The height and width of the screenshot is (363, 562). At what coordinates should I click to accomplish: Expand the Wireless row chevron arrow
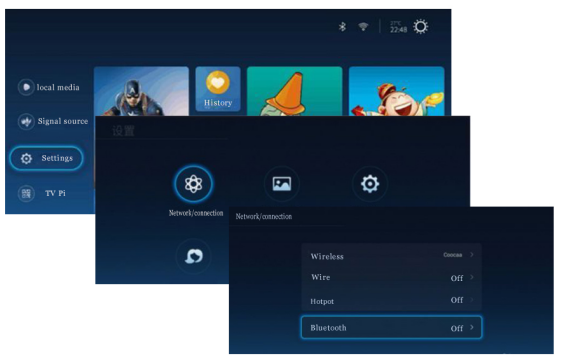pyautogui.click(x=472, y=254)
